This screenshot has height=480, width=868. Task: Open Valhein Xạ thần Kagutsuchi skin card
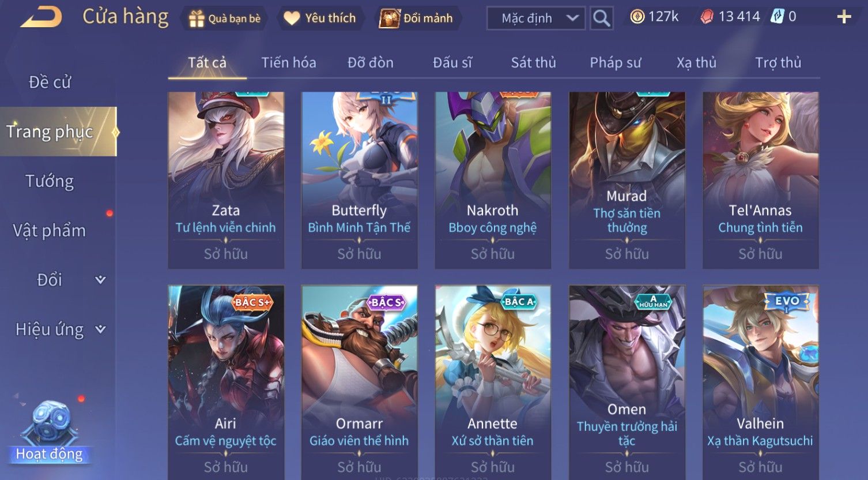761,382
